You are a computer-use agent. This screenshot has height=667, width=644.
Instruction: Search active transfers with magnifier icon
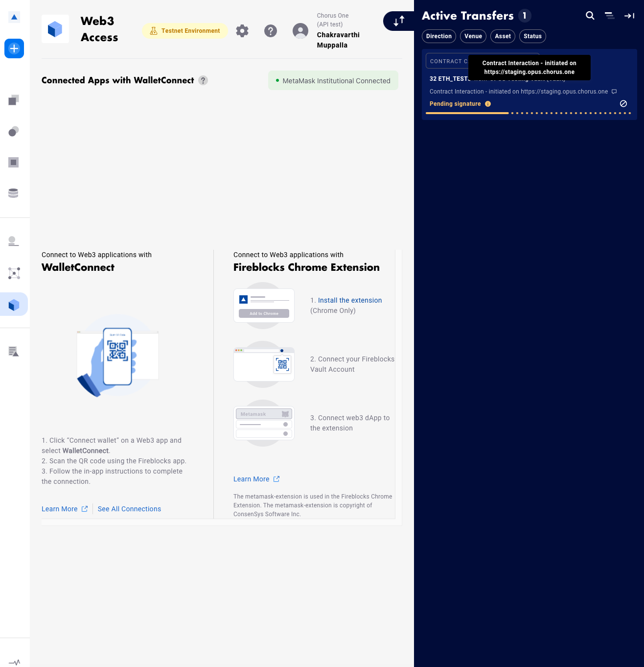pyautogui.click(x=590, y=16)
